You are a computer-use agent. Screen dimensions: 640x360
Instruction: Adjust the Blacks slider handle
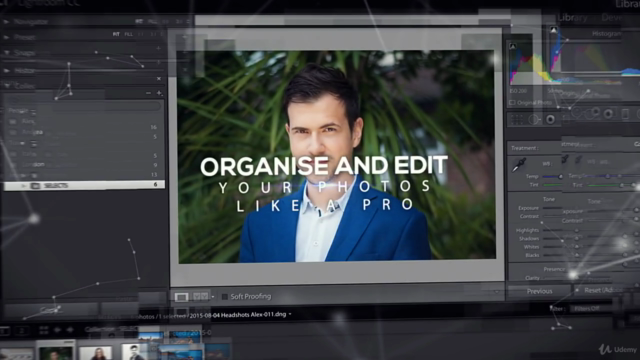(x=577, y=255)
